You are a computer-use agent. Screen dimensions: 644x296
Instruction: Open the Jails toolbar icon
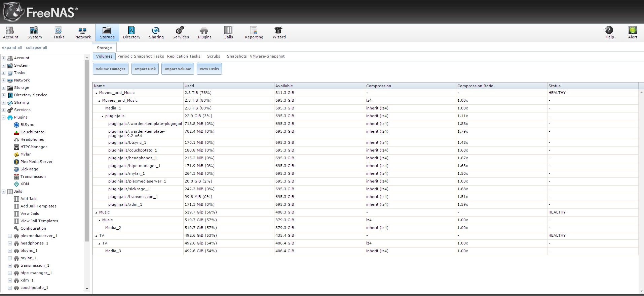(x=229, y=33)
